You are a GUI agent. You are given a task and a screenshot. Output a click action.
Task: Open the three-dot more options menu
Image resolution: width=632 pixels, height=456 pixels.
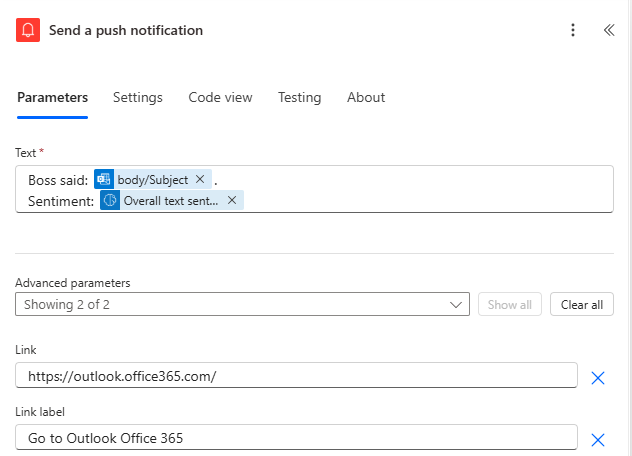click(573, 30)
